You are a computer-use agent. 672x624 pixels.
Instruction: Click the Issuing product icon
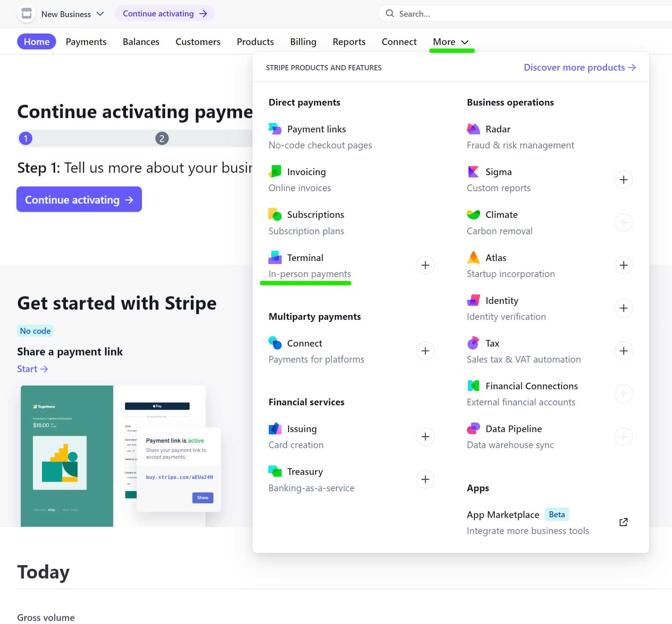pyautogui.click(x=275, y=429)
